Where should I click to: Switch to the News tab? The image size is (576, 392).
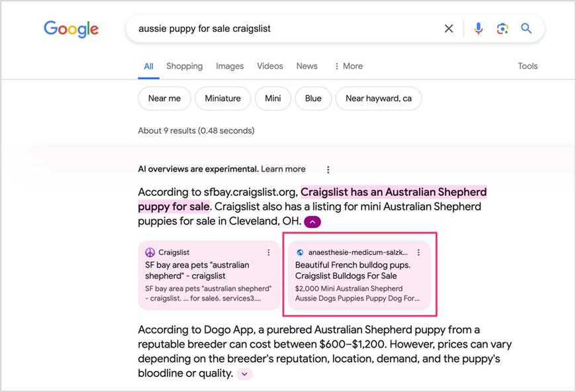click(x=307, y=66)
